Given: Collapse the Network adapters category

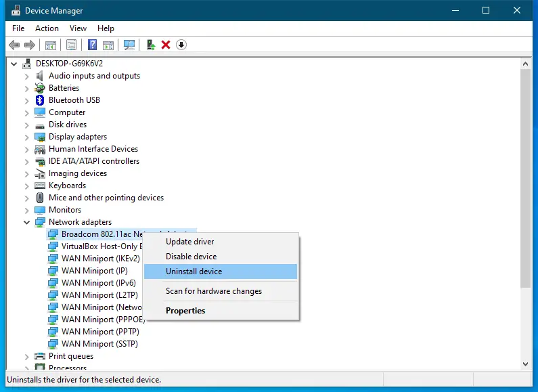Looking at the screenshot, I should pos(27,223).
